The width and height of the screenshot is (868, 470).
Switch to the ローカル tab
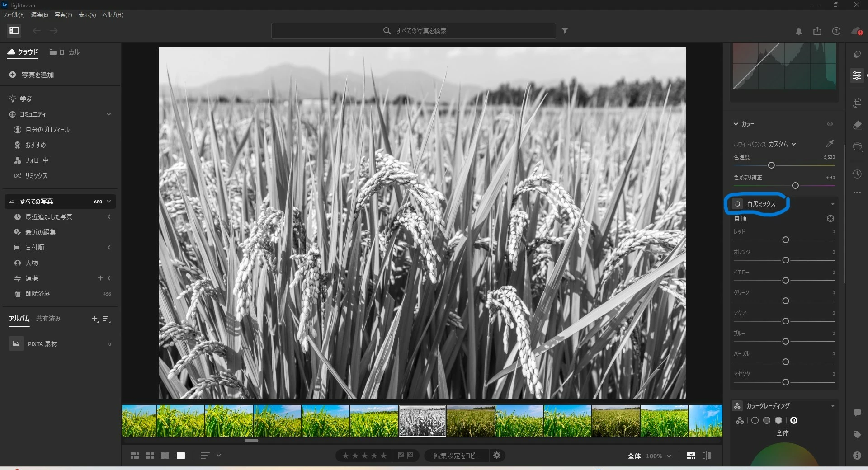[65, 52]
